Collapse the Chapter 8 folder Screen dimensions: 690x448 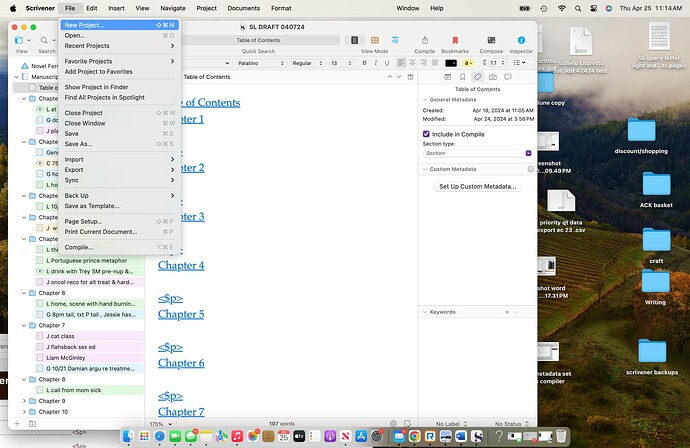click(24, 379)
